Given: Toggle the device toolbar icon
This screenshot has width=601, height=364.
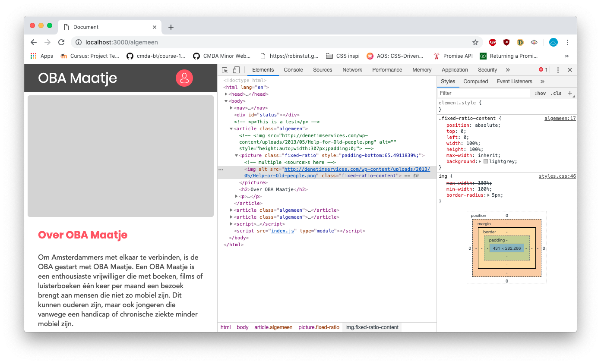Looking at the screenshot, I should [236, 70].
